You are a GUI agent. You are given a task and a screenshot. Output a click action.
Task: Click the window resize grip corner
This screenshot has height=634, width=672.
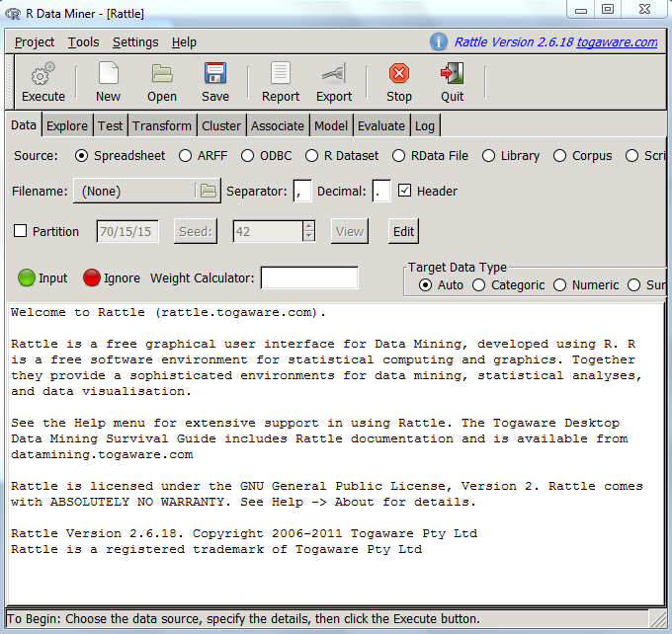(x=658, y=618)
